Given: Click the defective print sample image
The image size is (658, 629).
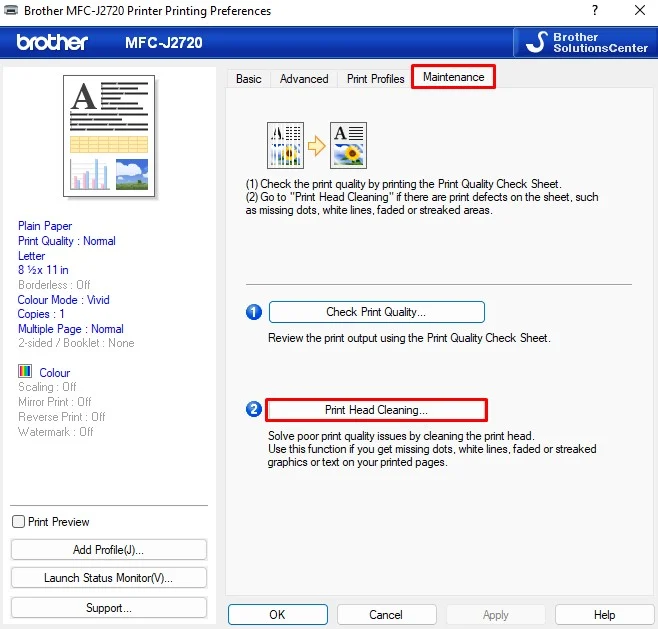Looking at the screenshot, I should pyautogui.click(x=285, y=145).
